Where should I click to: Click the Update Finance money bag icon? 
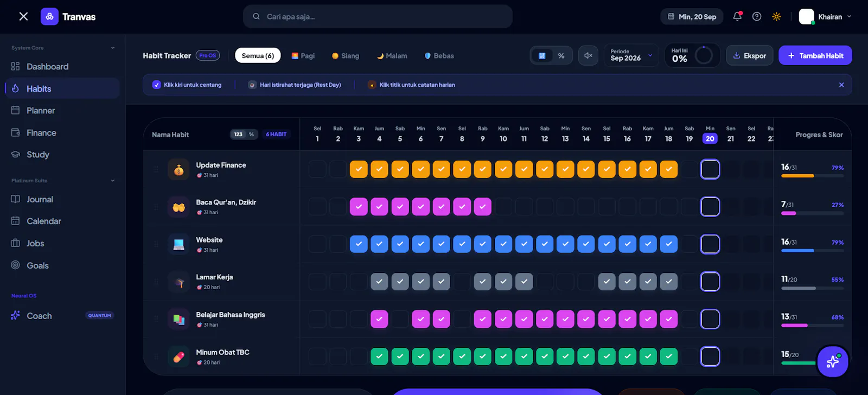click(178, 170)
